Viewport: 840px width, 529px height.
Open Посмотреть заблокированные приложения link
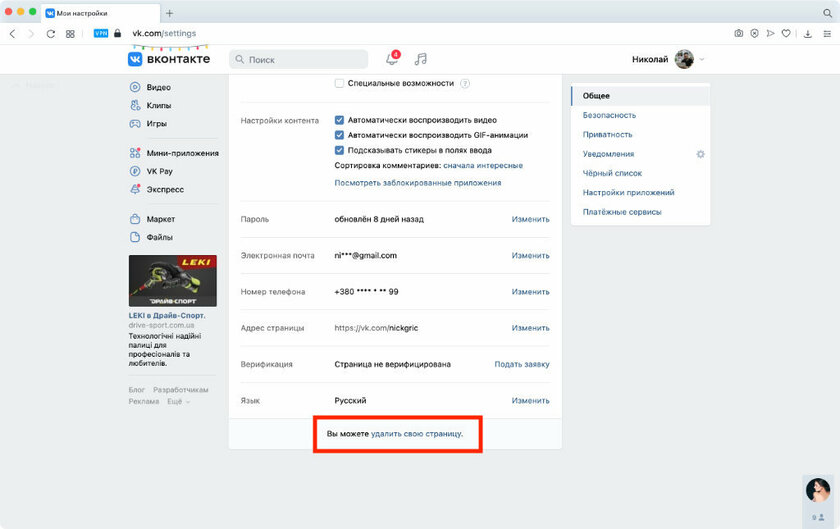tap(418, 183)
